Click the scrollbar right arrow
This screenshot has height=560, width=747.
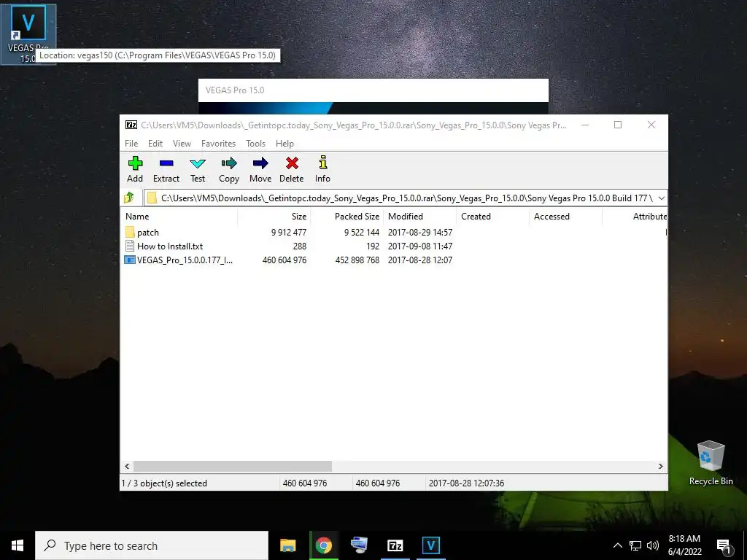[x=661, y=466]
